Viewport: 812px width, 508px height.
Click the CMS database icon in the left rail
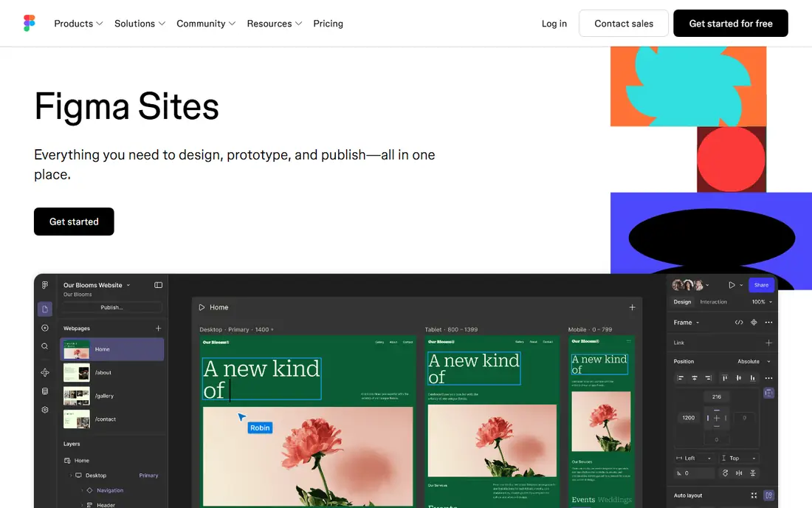(45, 391)
